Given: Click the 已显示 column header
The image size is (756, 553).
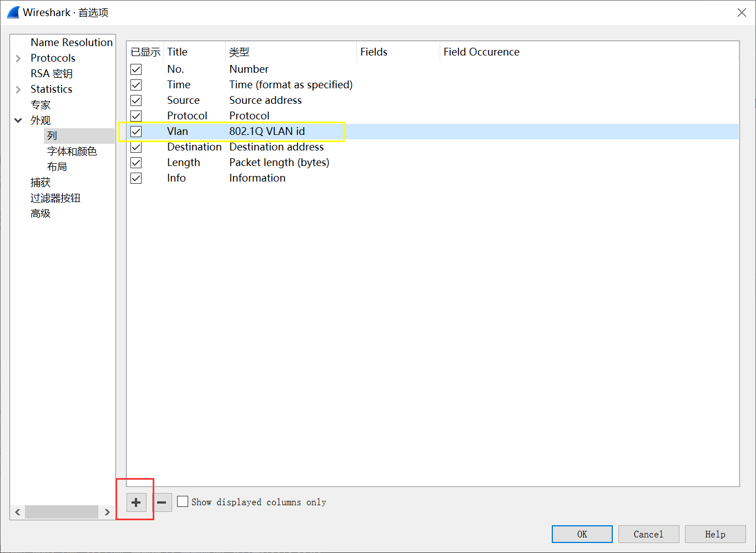Looking at the screenshot, I should 145,52.
